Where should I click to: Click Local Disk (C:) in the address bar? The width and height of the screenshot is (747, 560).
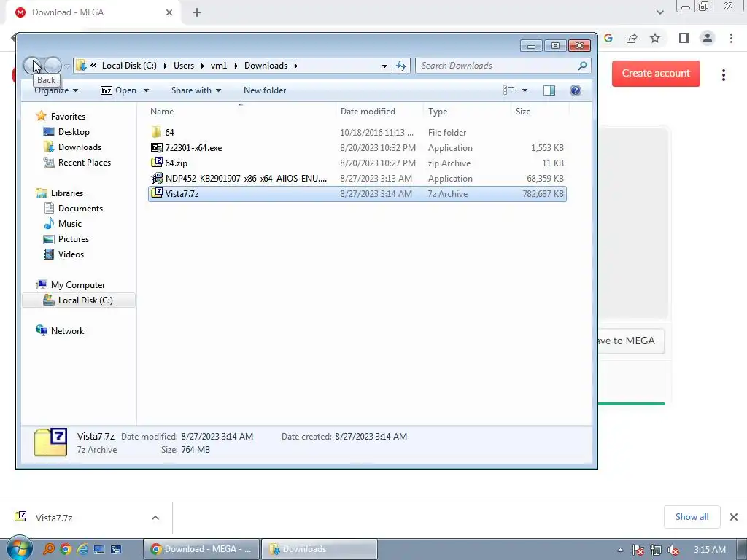click(129, 66)
